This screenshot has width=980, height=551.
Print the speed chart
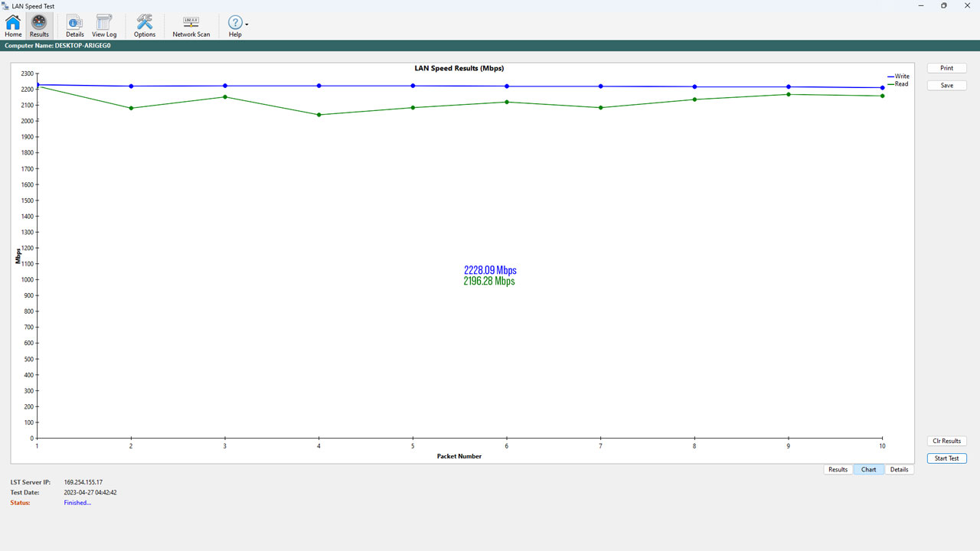click(947, 68)
